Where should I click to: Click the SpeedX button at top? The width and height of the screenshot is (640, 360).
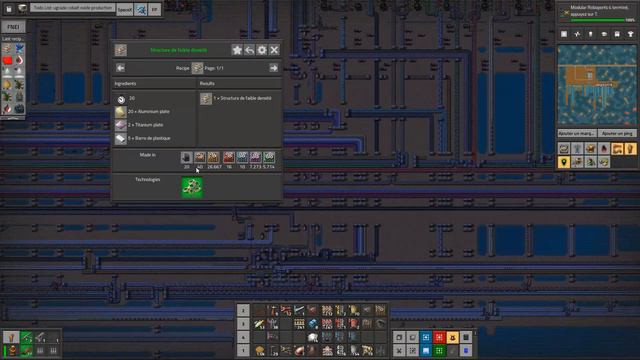tap(125, 9)
